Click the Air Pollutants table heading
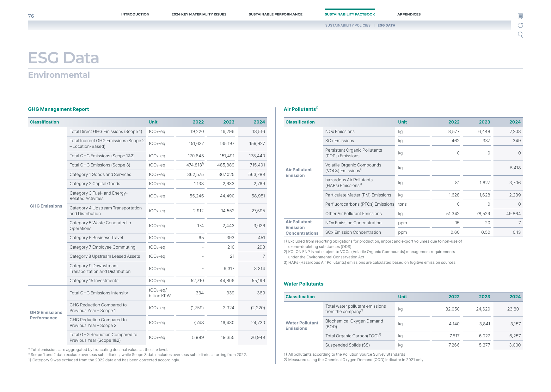Screen dimensions: 551x392 301,109
